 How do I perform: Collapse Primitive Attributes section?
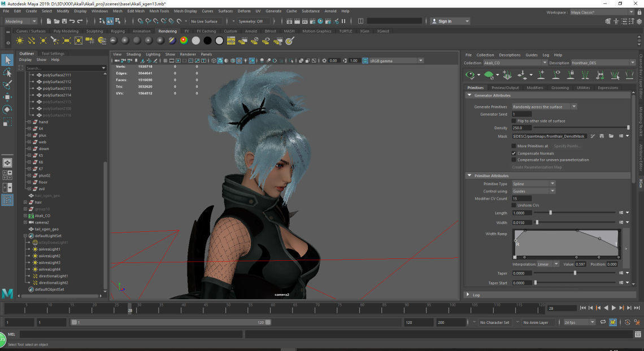(x=469, y=175)
